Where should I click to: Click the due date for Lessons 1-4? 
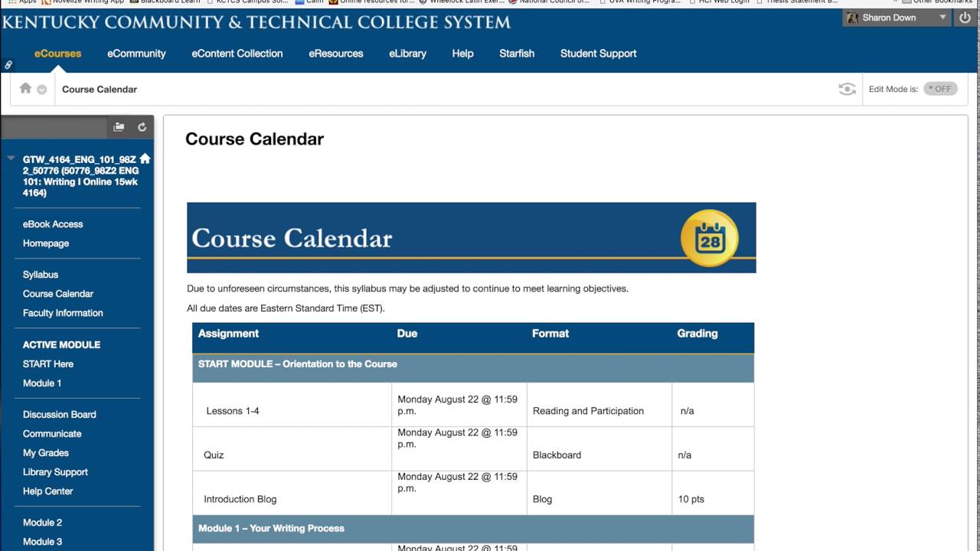pyautogui.click(x=458, y=405)
